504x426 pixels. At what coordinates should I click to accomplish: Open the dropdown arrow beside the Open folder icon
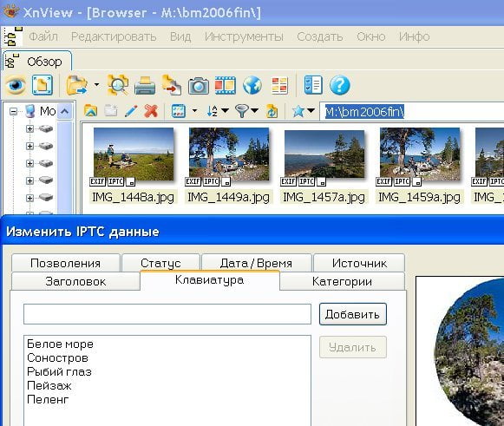click(96, 85)
